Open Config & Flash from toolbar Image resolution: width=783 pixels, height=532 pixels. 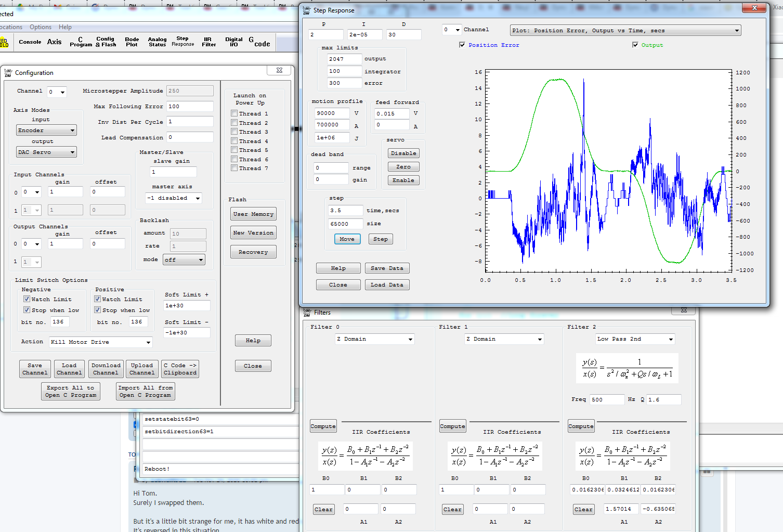tap(106, 42)
